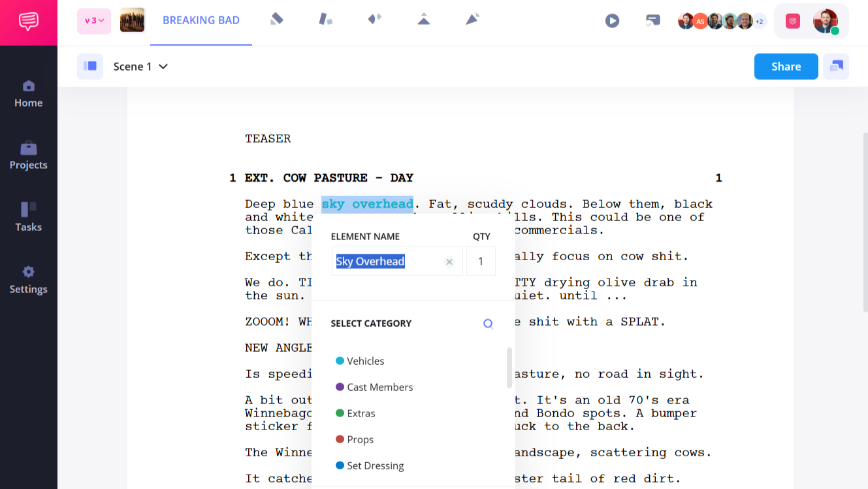
Task: Open the user profile avatar
Action: point(826,22)
